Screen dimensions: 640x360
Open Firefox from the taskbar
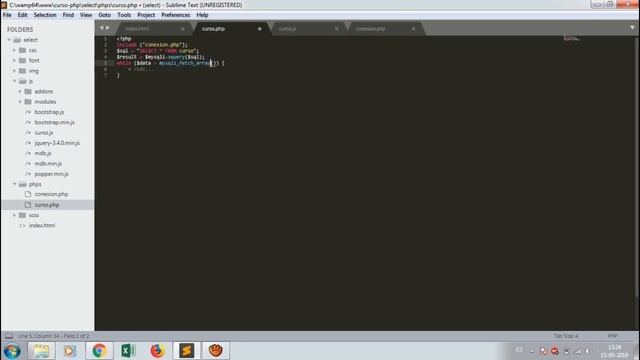pos(157,351)
